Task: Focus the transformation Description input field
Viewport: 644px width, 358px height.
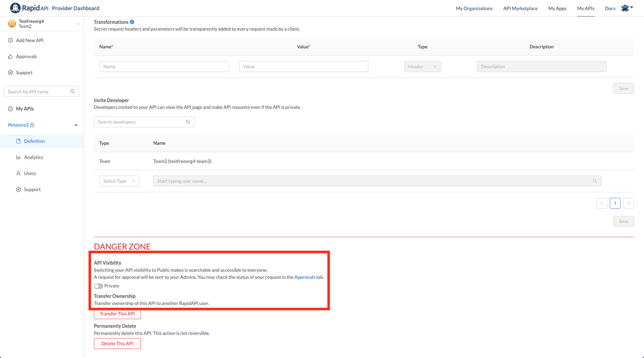Action: click(541, 66)
